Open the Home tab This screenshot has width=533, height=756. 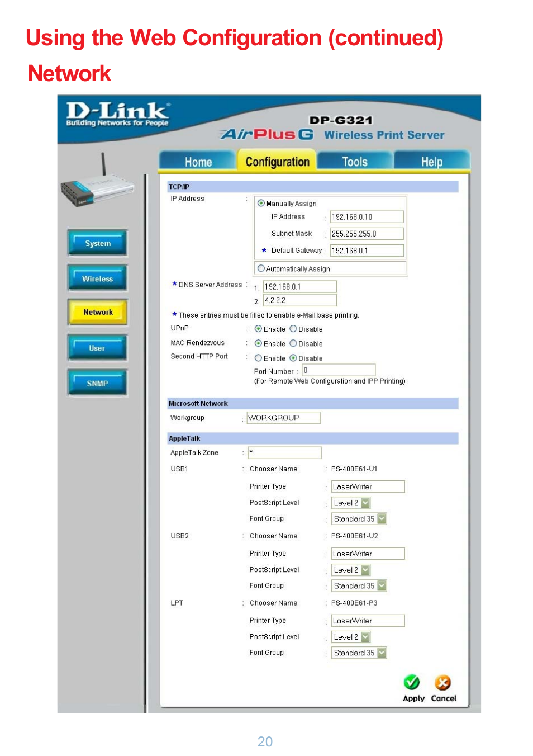coord(198,162)
